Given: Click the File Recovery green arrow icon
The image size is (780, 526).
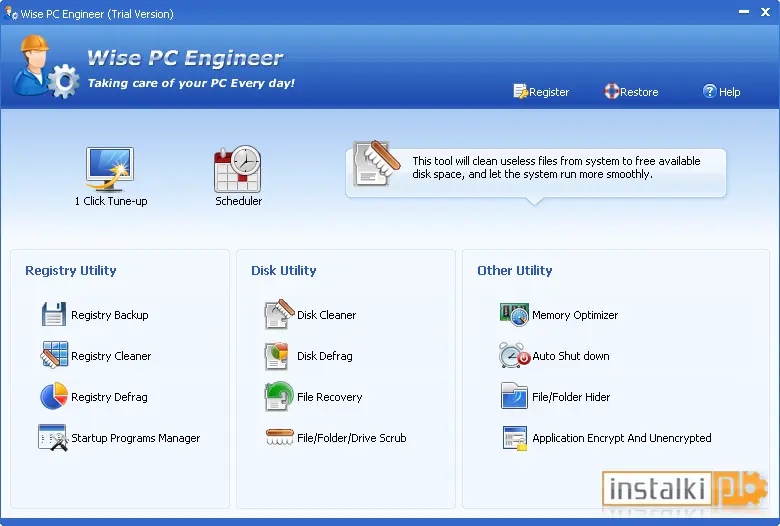Looking at the screenshot, I should click(x=279, y=396).
